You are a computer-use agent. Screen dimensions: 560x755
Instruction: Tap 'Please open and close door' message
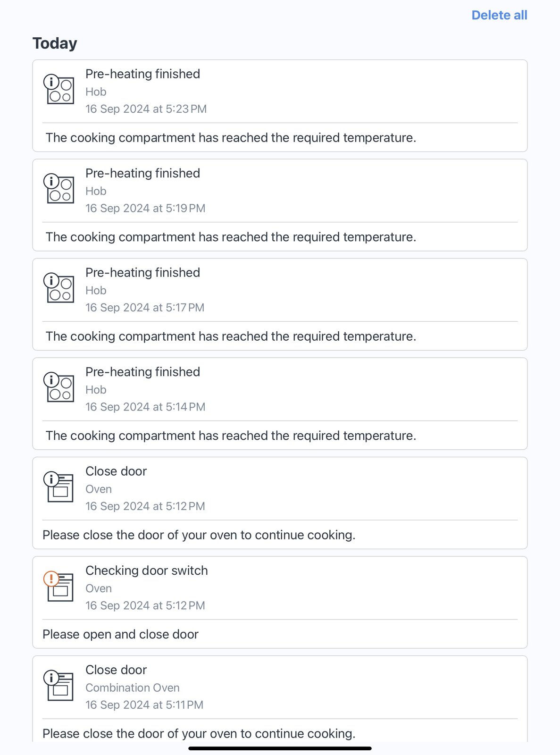coord(120,634)
